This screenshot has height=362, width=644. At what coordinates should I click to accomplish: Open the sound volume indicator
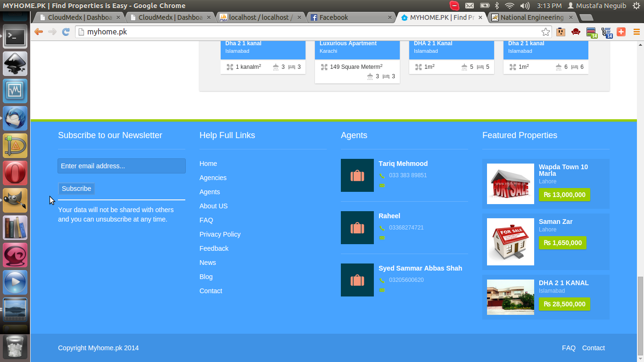click(525, 6)
